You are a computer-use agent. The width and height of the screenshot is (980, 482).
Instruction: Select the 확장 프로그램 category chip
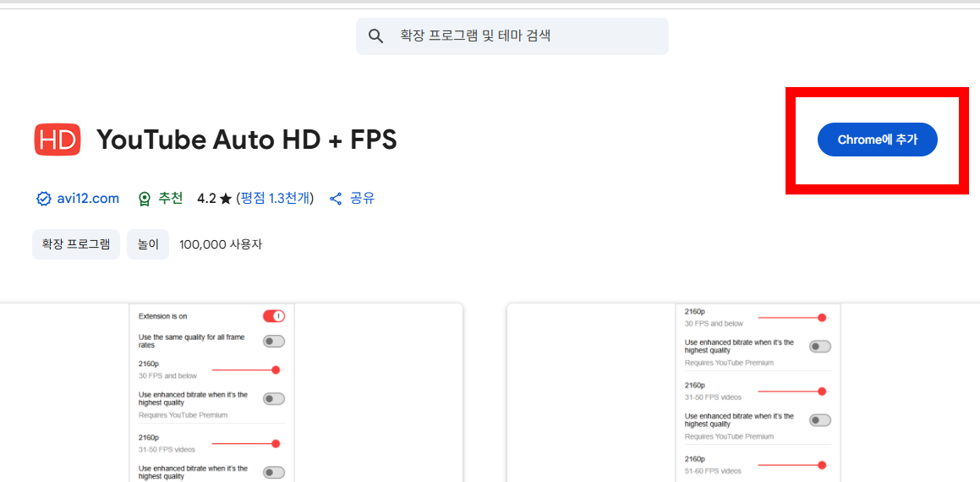click(x=75, y=244)
